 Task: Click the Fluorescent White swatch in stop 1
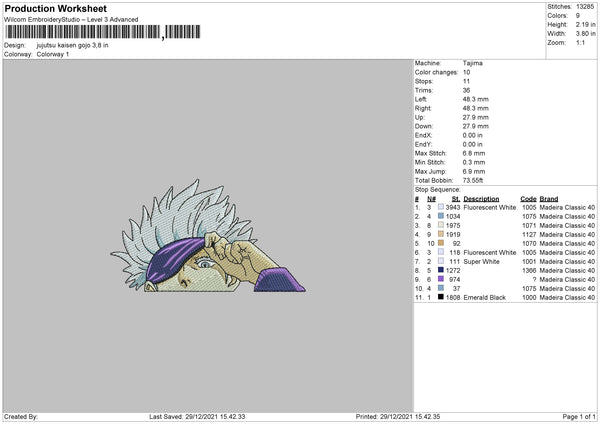tap(441, 207)
